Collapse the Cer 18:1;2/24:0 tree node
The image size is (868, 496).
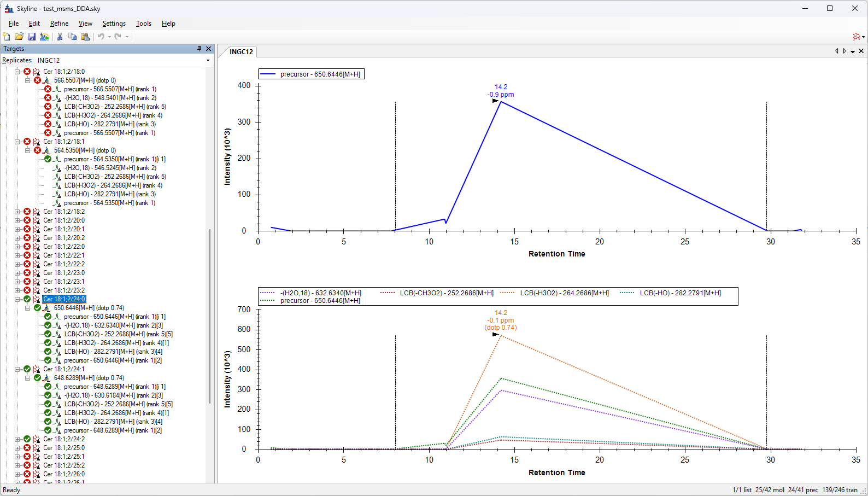[17, 299]
